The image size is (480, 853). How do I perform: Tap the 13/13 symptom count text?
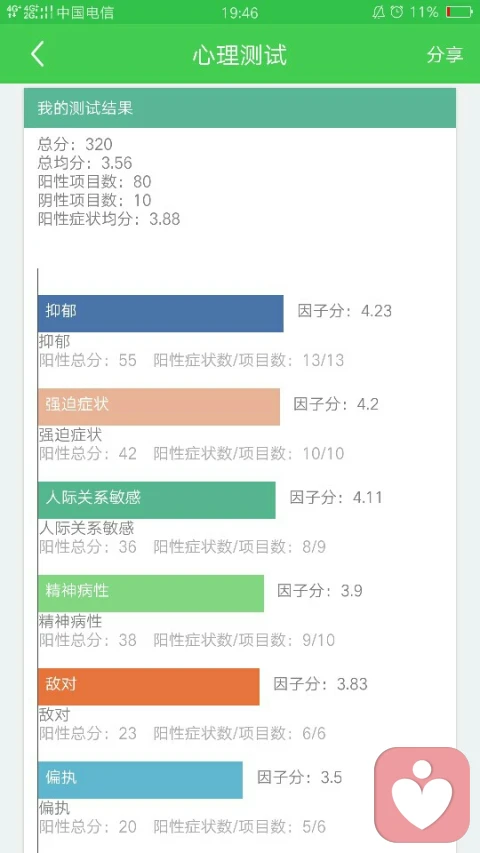click(x=323, y=360)
